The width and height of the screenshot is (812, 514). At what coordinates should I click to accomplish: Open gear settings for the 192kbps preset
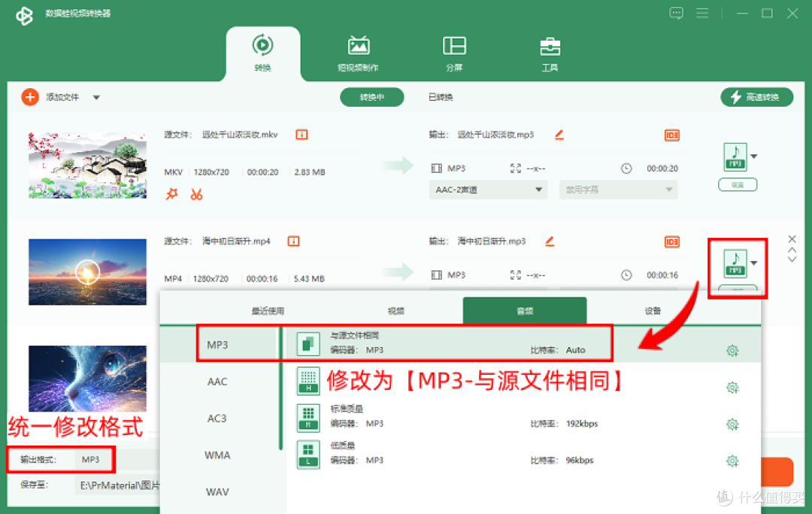click(x=732, y=424)
